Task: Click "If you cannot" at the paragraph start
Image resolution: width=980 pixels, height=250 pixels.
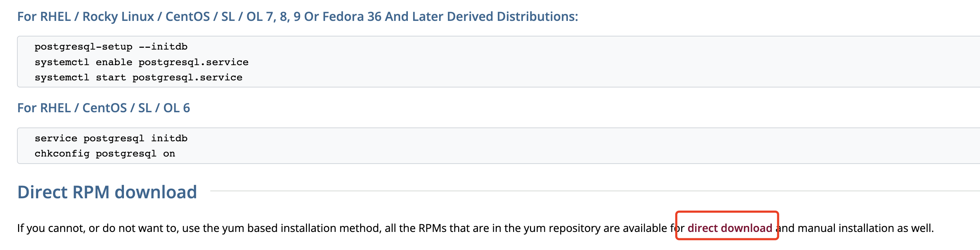Action: (51, 228)
